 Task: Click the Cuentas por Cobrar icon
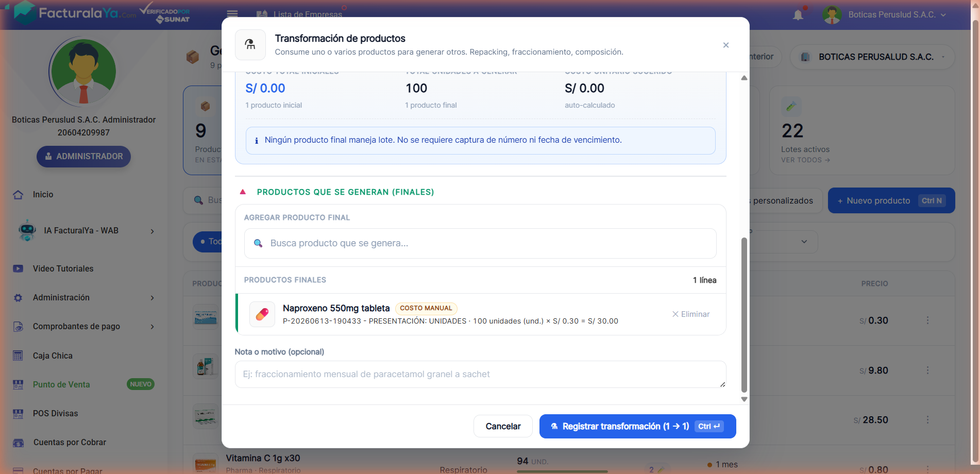coord(18,443)
